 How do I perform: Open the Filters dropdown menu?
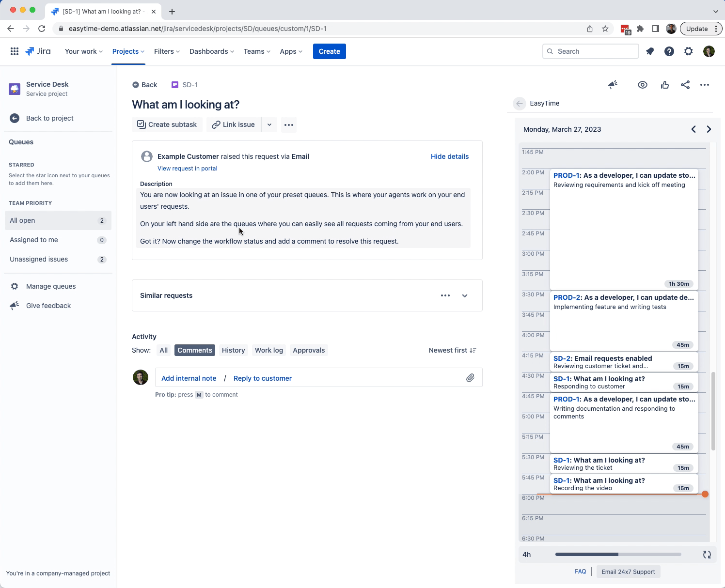pyautogui.click(x=167, y=51)
